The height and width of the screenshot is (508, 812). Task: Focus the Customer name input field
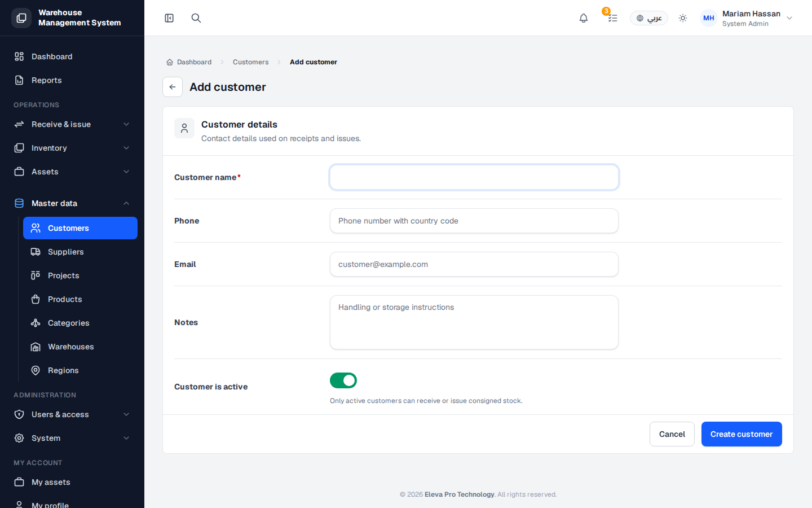[474, 177]
